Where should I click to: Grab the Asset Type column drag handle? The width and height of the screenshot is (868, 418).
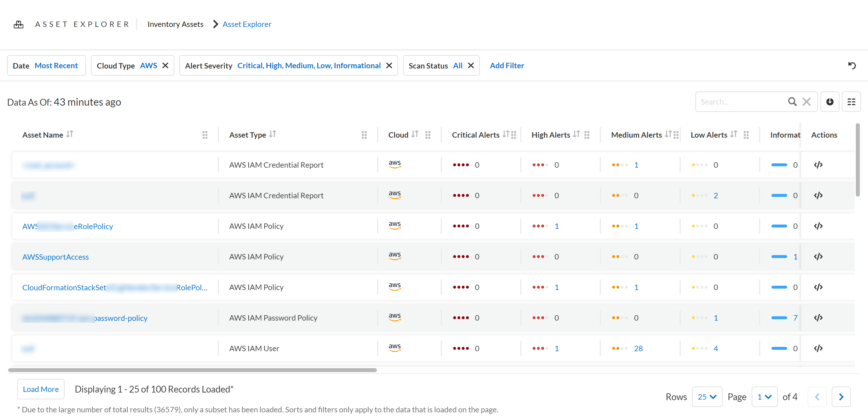pos(364,135)
